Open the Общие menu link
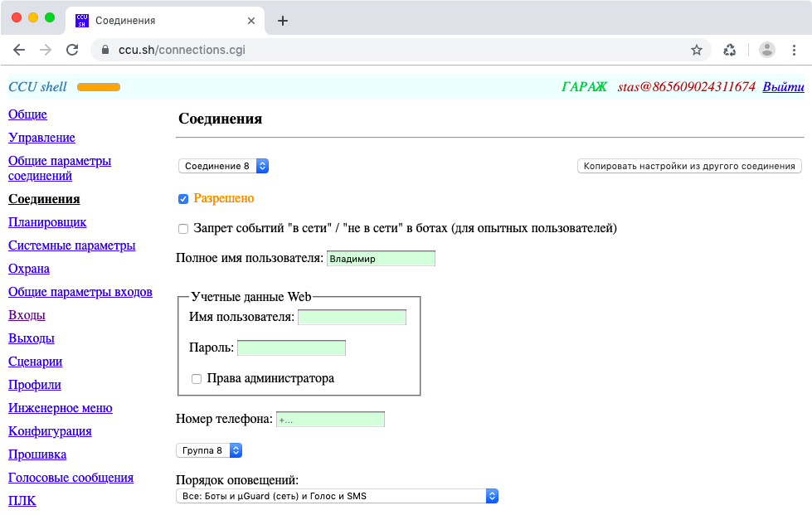 (27, 114)
